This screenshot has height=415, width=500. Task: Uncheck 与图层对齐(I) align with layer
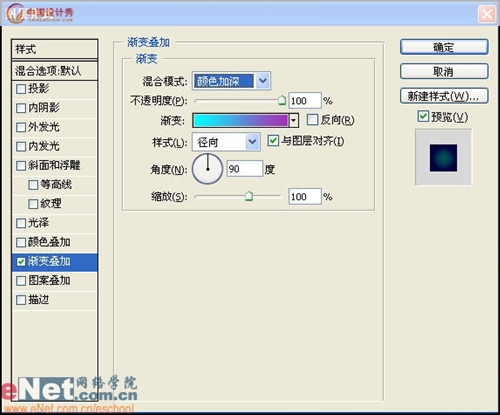tap(273, 141)
